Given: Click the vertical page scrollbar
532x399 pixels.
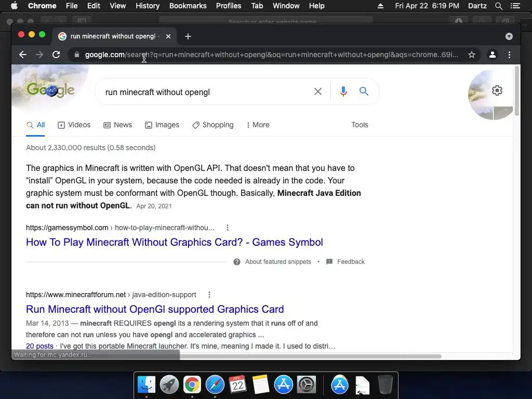Looking at the screenshot, I should tap(517, 91).
